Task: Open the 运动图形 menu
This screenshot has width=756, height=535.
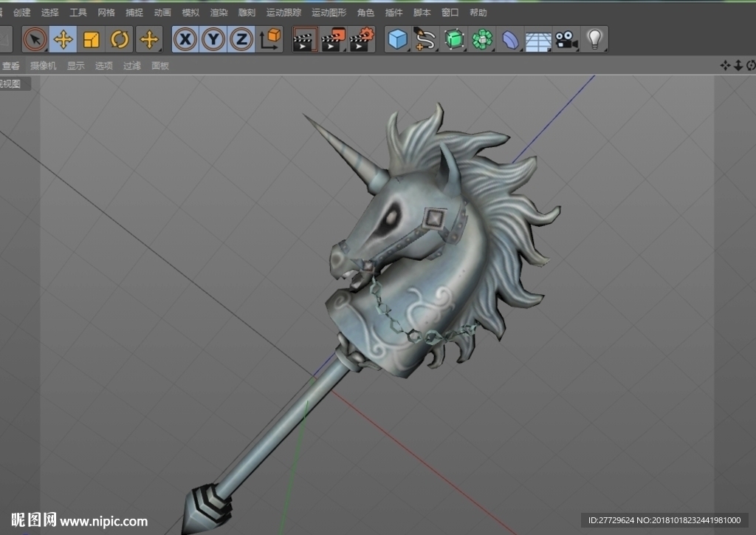Action: point(329,13)
